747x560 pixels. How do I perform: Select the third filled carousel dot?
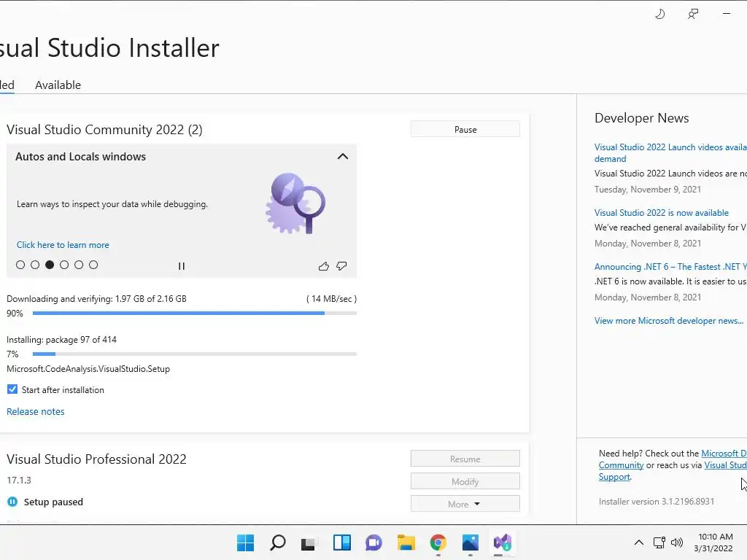point(50,265)
